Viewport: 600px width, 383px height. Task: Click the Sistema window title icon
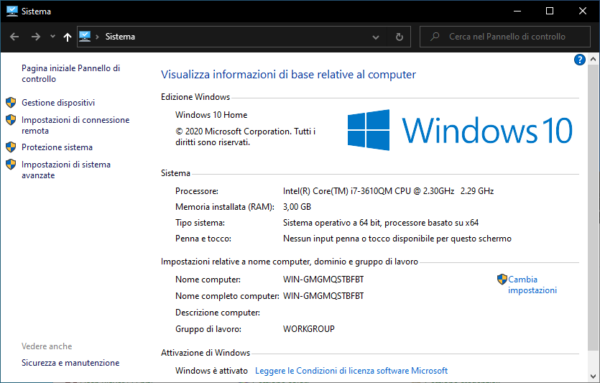pos(12,11)
